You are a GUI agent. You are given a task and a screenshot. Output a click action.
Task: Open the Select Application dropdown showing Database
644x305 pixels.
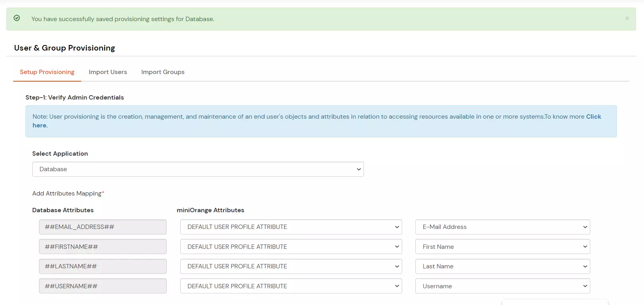point(198,169)
